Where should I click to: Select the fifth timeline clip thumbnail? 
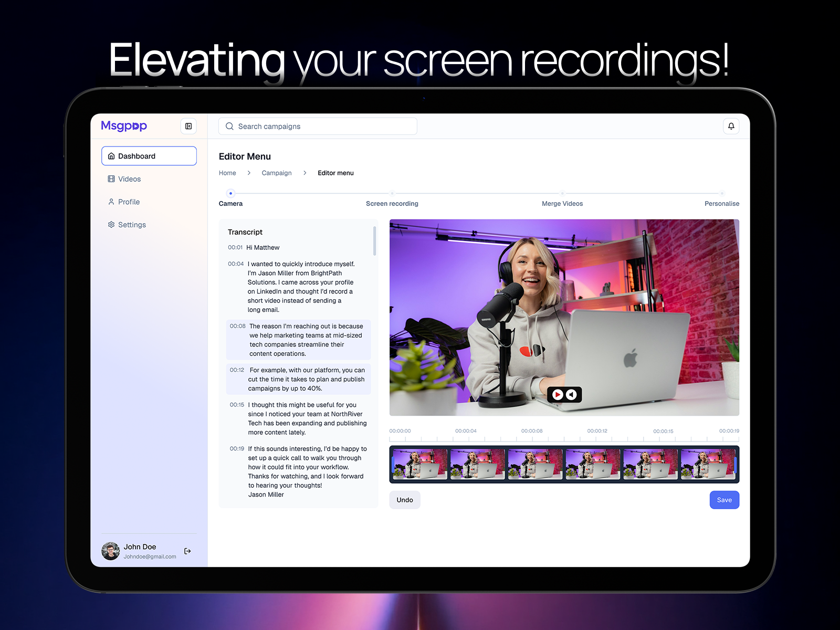(650, 464)
